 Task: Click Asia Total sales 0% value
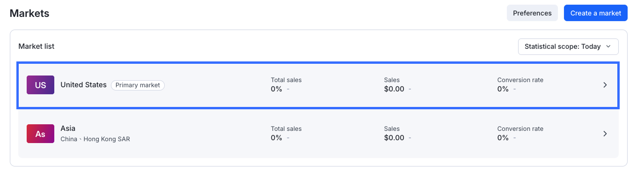click(277, 137)
